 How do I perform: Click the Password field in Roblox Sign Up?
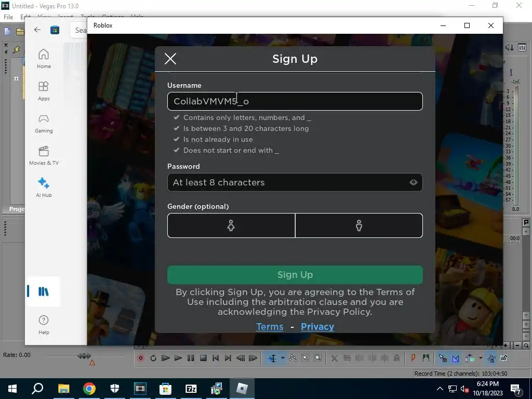click(x=295, y=182)
